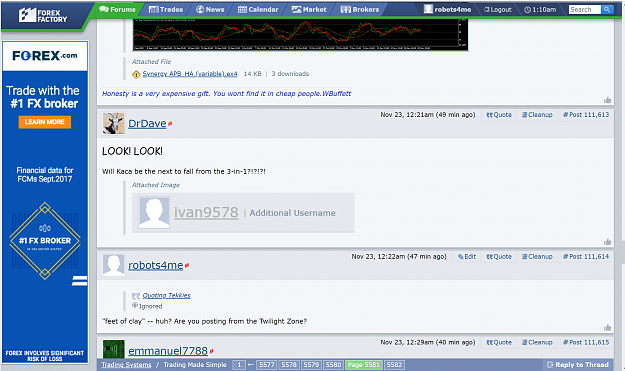Open emmanuel7788's avatar
The width and height of the screenshot is (625, 371).
point(114,349)
